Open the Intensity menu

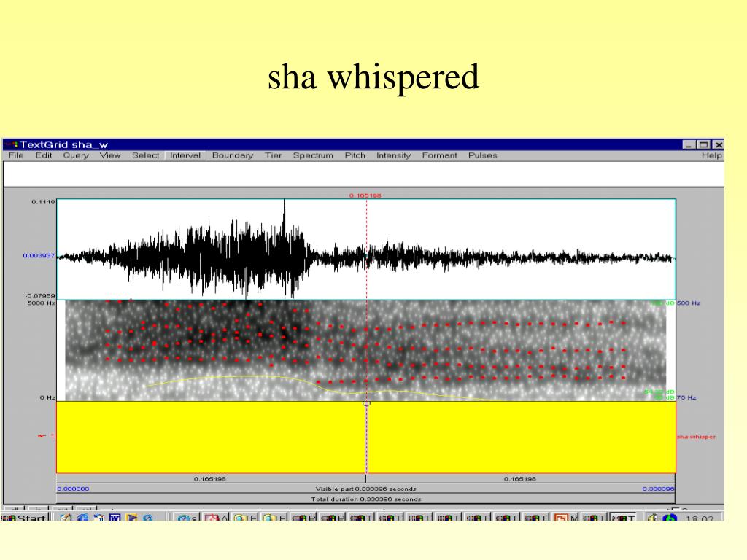[x=393, y=155]
